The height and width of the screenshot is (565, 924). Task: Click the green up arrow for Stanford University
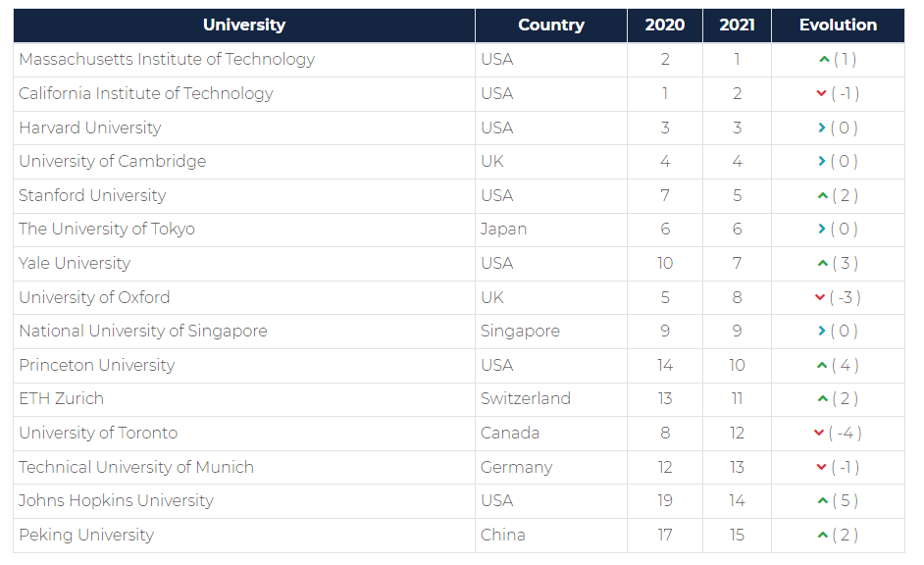click(x=823, y=195)
